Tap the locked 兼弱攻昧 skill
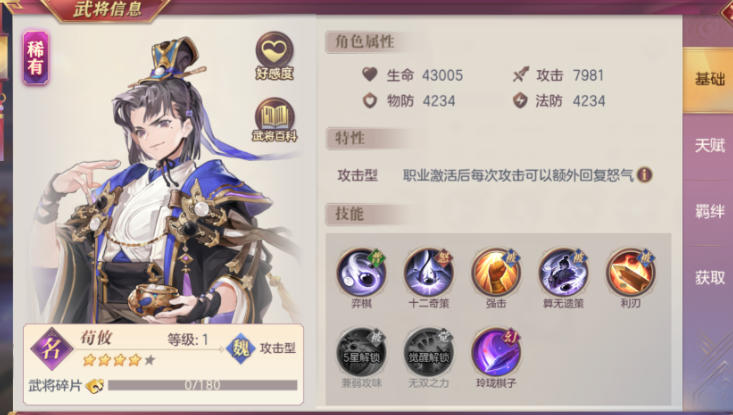Screen dimensions: 733x415 tap(361, 352)
